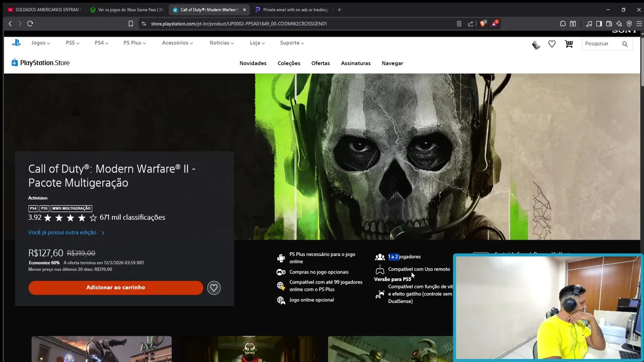644x362 pixels.
Task: Expand the Suporte dropdown menu
Action: tap(292, 43)
